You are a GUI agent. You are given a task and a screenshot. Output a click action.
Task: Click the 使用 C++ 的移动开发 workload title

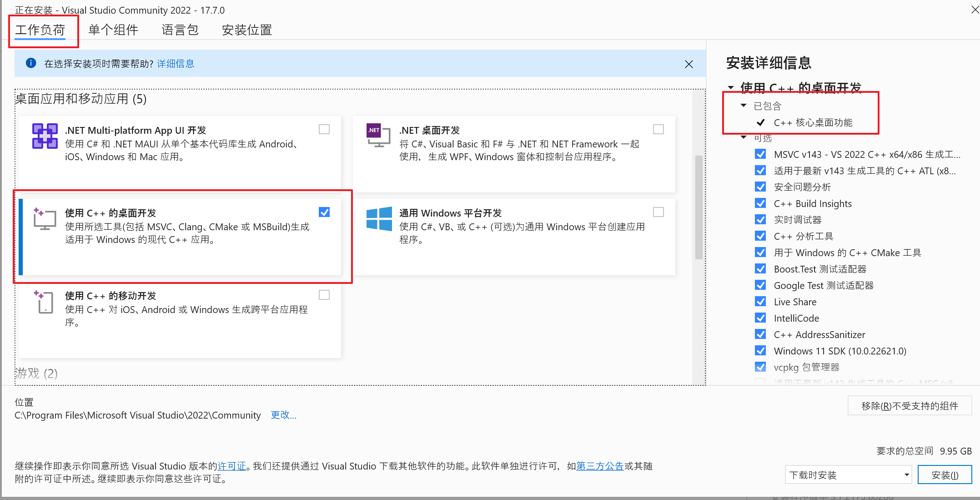[111, 296]
